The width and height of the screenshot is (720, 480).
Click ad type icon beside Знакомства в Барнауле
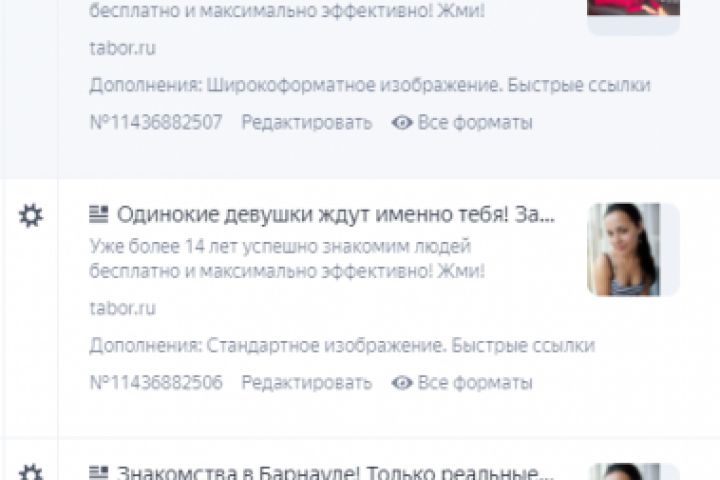tap(99, 473)
